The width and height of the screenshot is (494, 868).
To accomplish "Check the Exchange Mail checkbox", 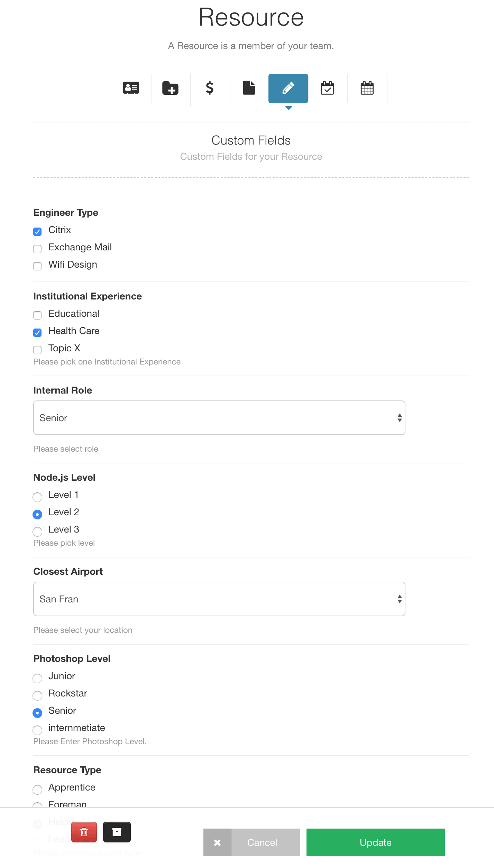I will pos(37,249).
